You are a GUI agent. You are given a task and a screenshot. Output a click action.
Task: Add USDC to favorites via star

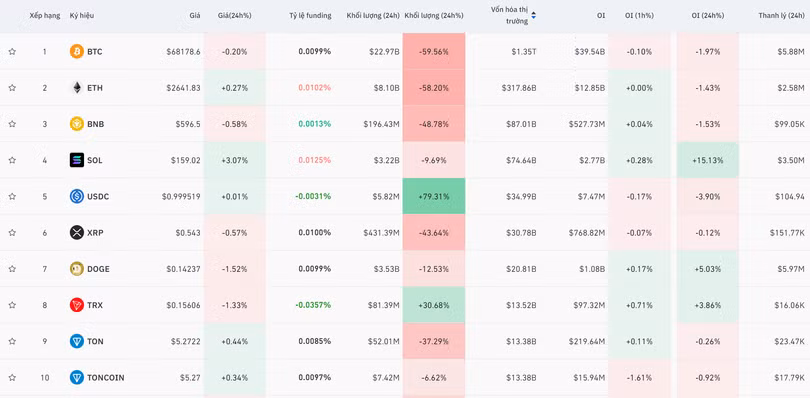coord(12,196)
